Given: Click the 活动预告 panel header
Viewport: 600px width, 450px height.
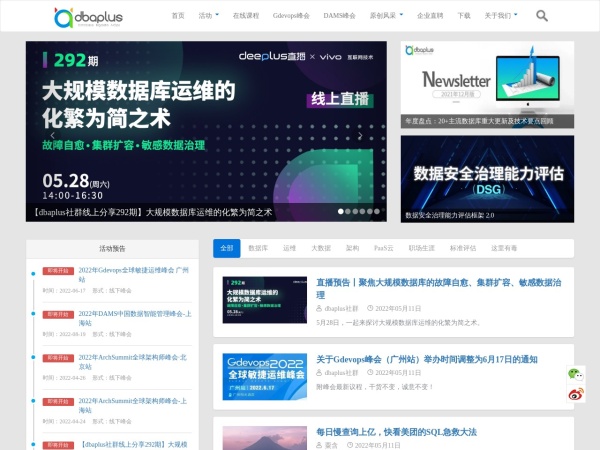Looking at the screenshot, I should pos(112,249).
